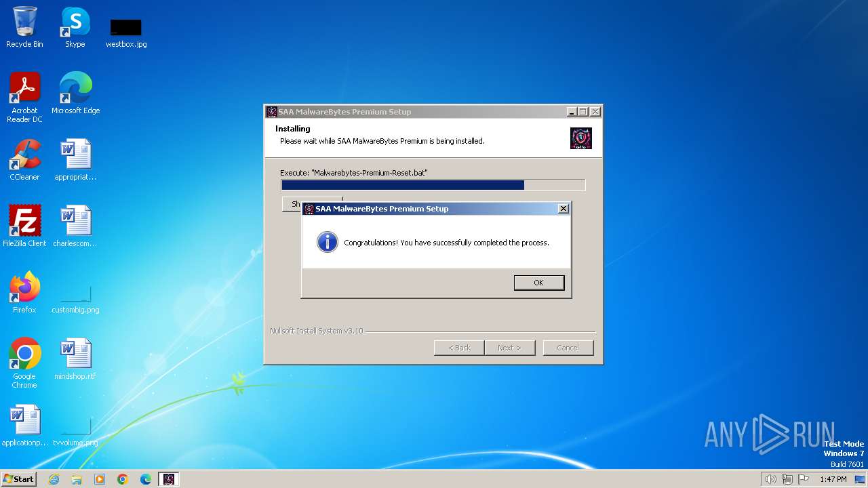Screen dimensions: 868x488
Task: Open Windows Explorer folder in taskbar
Action: (x=77, y=479)
